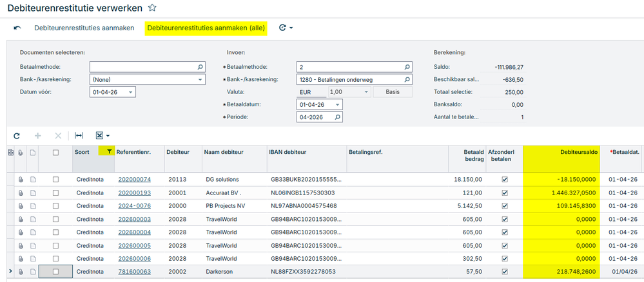Open reference link 202000074
This screenshot has width=644, height=282.
point(134,180)
